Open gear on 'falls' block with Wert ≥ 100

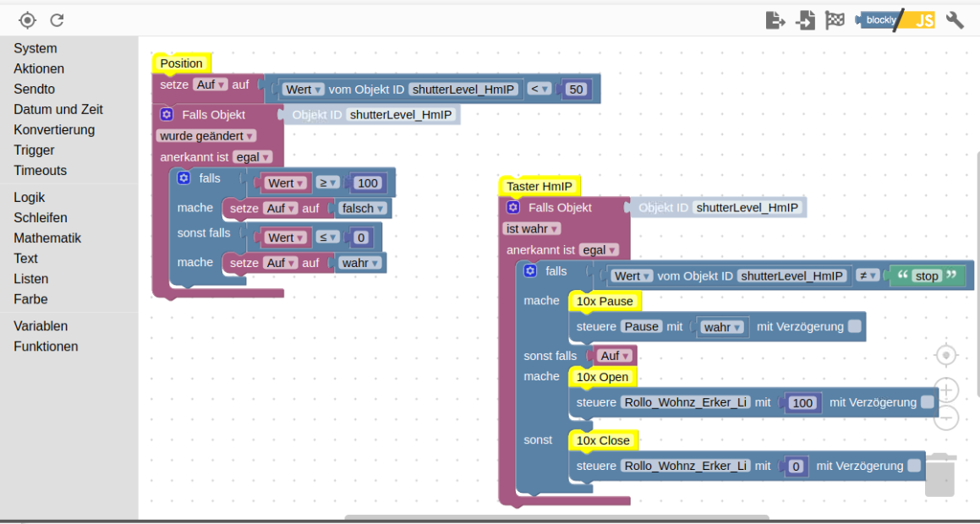coord(183,178)
